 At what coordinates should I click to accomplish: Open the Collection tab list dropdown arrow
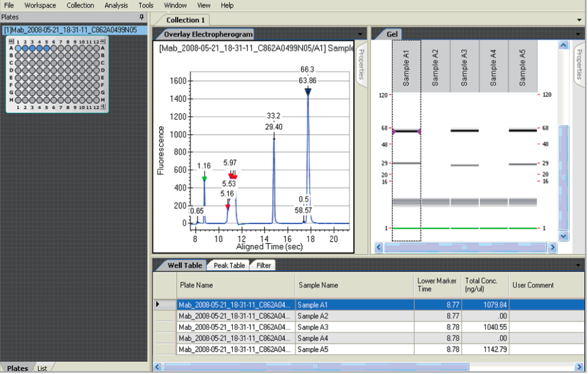(579, 20)
